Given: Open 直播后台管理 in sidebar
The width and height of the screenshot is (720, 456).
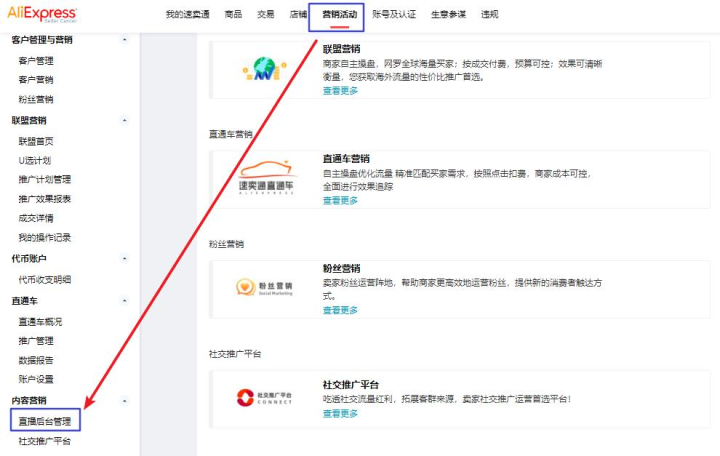Looking at the screenshot, I should (45, 422).
